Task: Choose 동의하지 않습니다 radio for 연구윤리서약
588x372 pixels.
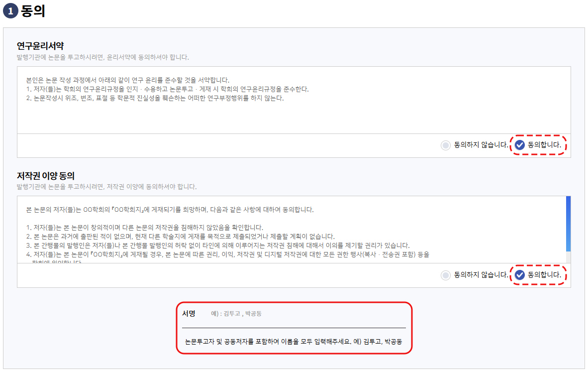Action: pyautogui.click(x=446, y=145)
